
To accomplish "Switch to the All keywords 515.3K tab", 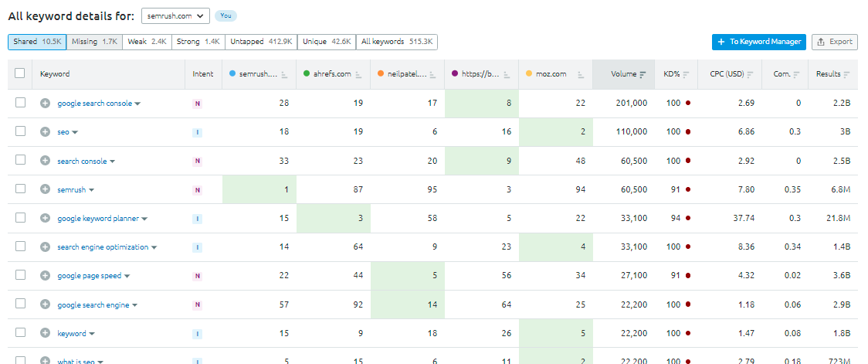I will (x=397, y=42).
